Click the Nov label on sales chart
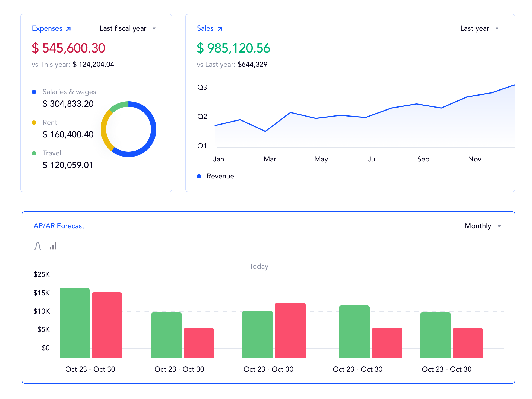Screen dimensions: 532x399 pyautogui.click(x=474, y=159)
